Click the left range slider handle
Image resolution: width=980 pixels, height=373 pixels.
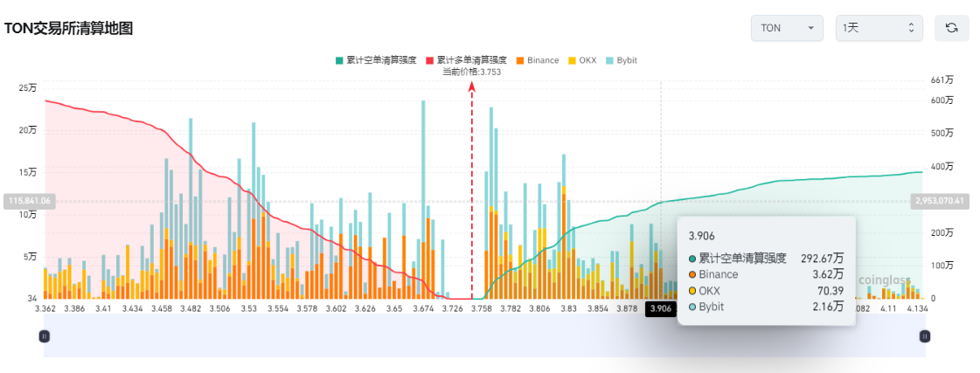[45, 336]
